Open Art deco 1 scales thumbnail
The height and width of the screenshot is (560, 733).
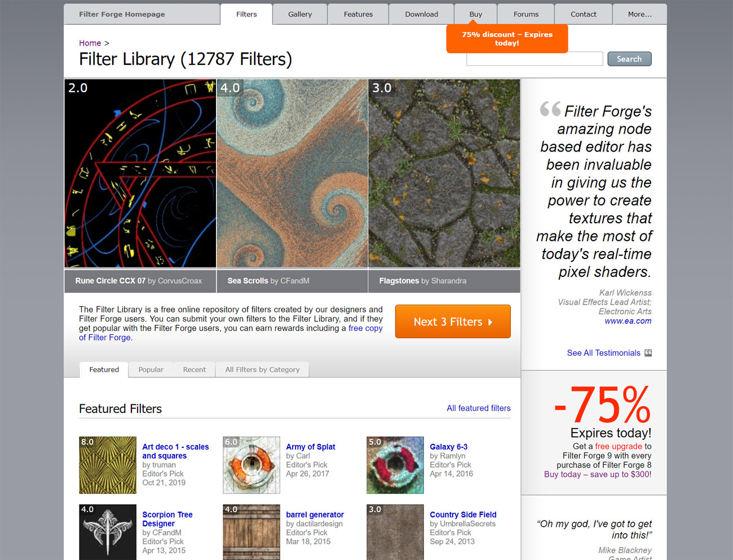coord(108,465)
